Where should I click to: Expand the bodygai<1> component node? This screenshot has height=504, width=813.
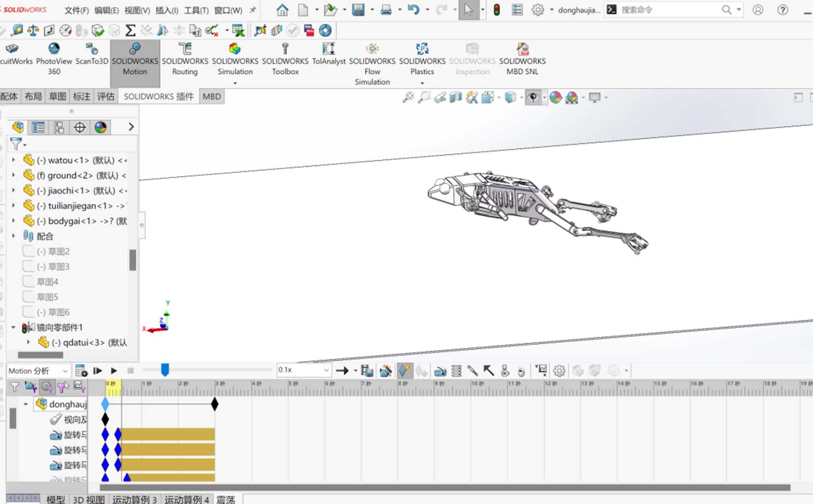(x=13, y=221)
